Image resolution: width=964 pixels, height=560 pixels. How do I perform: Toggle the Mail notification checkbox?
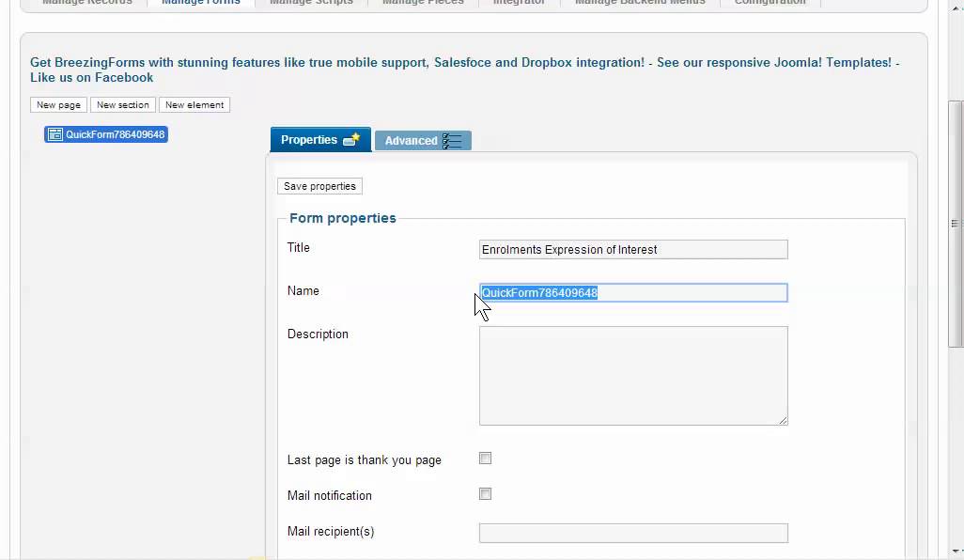tap(486, 494)
